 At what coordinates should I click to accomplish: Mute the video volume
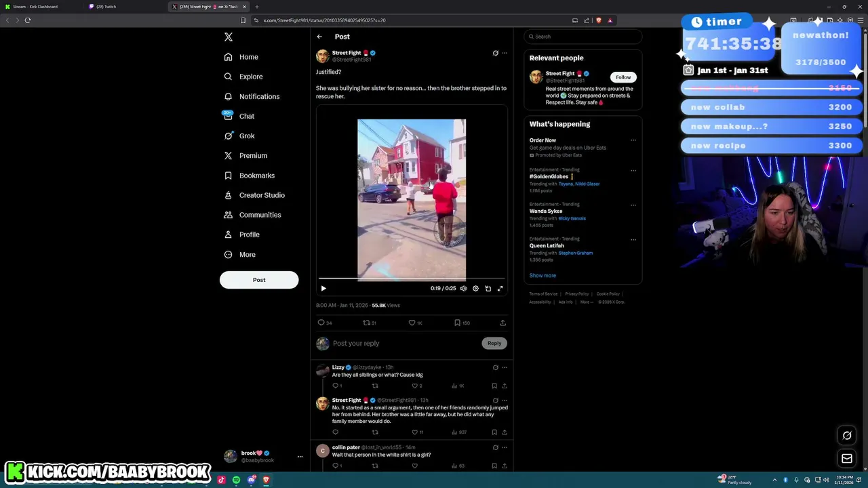pos(463,289)
